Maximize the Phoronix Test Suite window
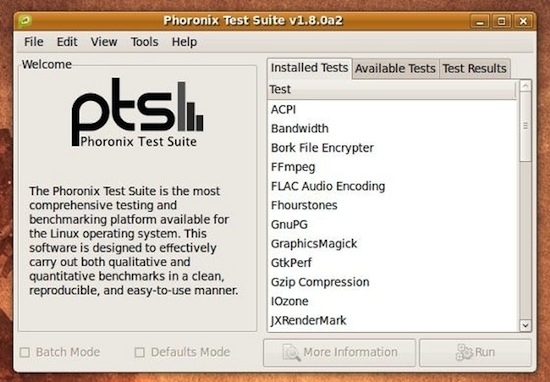Image resolution: width=550 pixels, height=382 pixels. 502,21
